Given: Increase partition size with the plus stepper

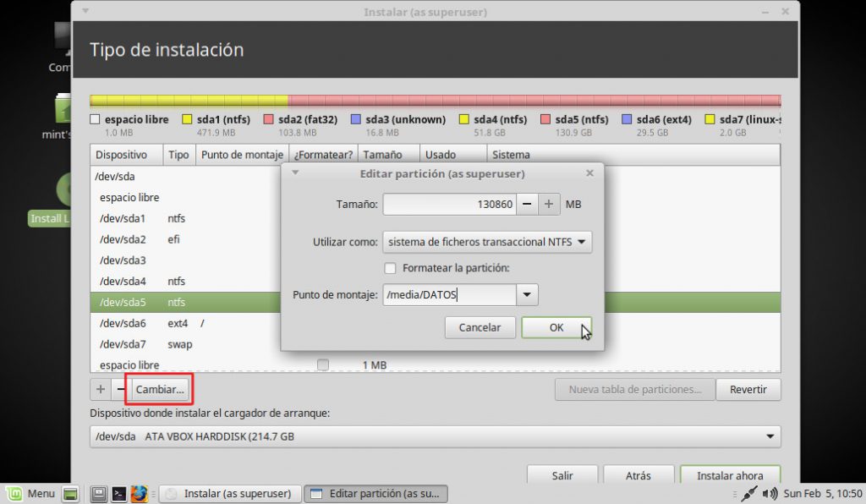Looking at the screenshot, I should (549, 205).
